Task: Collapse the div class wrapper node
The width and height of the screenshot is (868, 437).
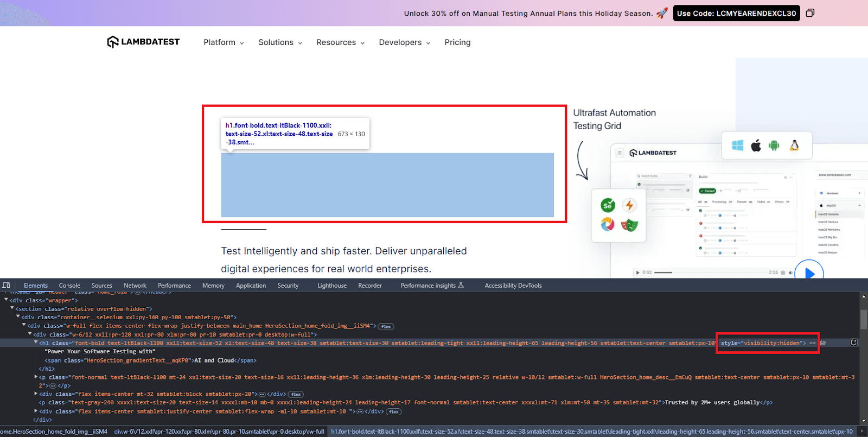Action: pos(6,300)
